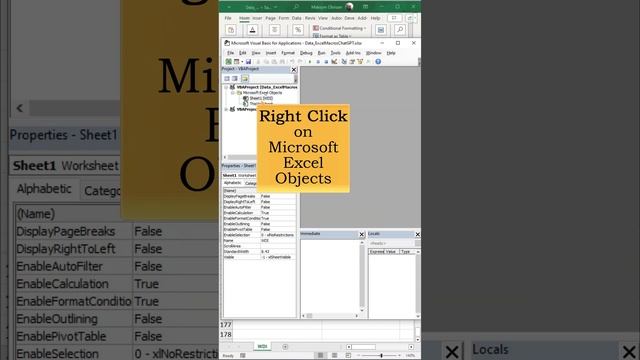
Task: Open the Number percent group in the ribbon
Action: (x=298, y=30)
